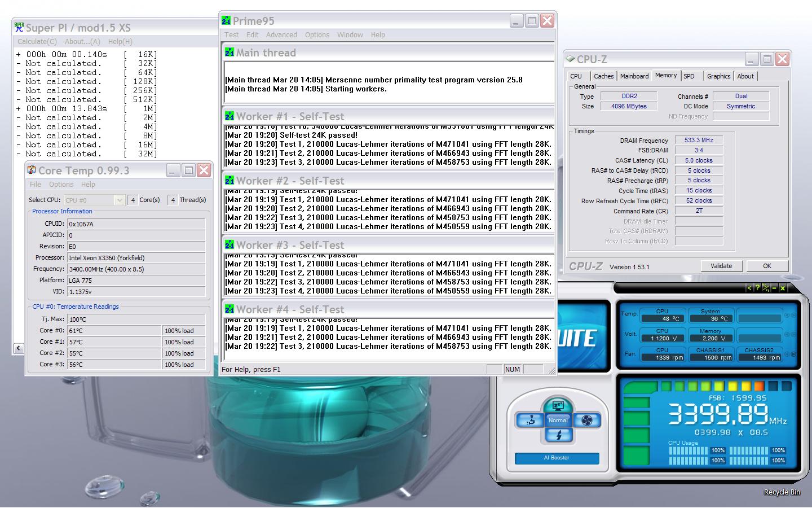The image size is (812, 508).
Task: Click the CPUID field showing 0x1067A
Action: tap(136, 224)
